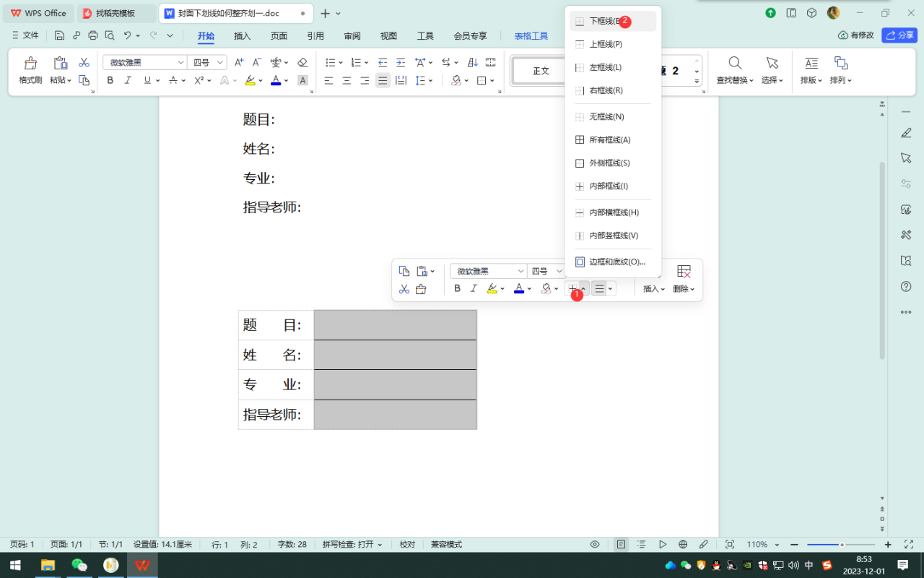The height and width of the screenshot is (578, 924).
Task: Click the Cut scissors icon in the floating toolbar
Action: [404, 289]
